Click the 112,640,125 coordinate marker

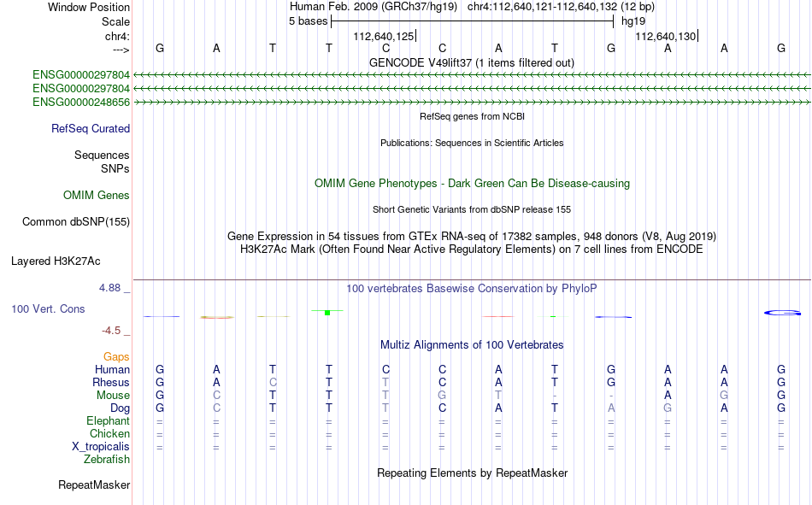(384, 36)
